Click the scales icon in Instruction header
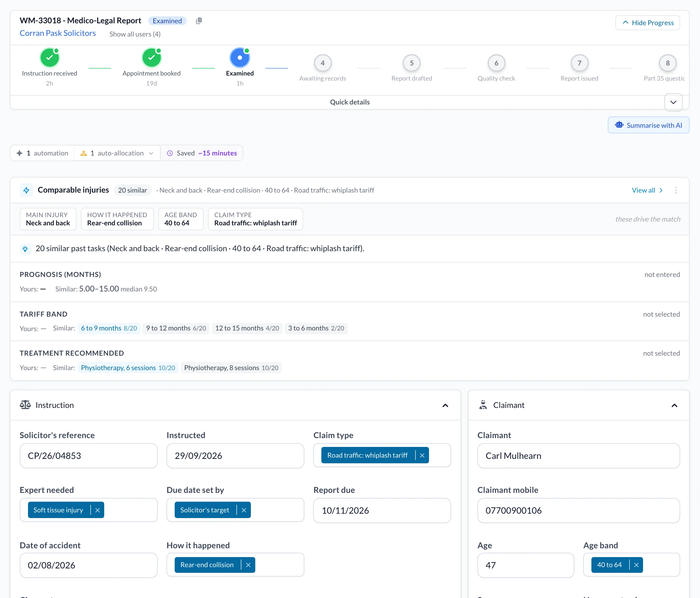 (25, 405)
